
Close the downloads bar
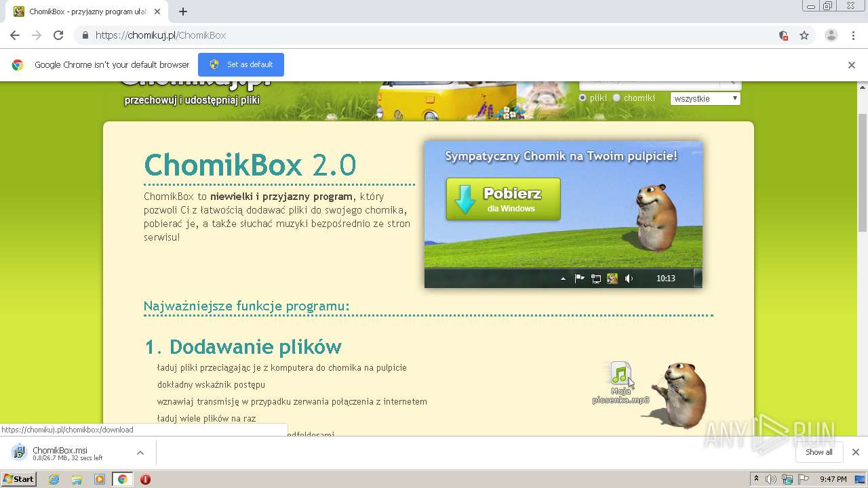click(856, 452)
